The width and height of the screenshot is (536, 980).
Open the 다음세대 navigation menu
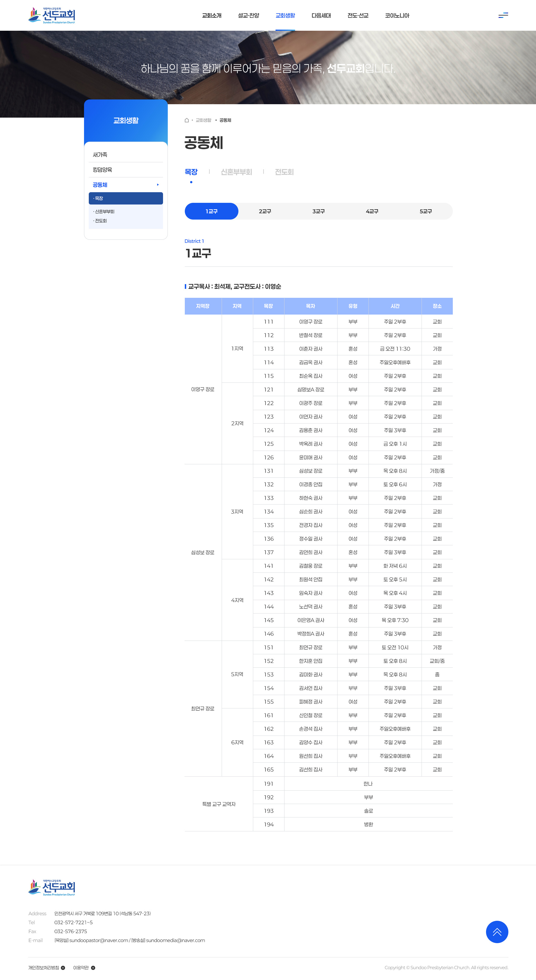pyautogui.click(x=321, y=16)
